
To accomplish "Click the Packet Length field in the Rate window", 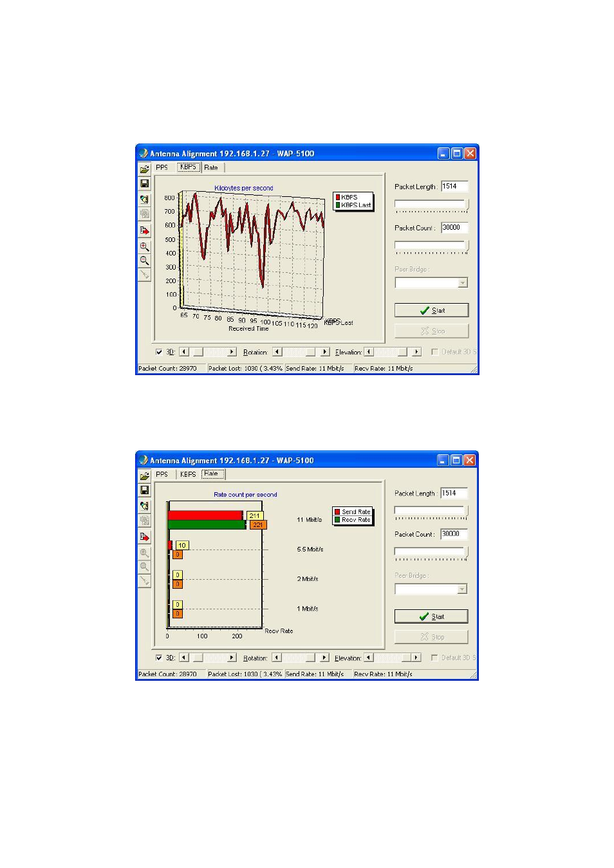I will [454, 494].
